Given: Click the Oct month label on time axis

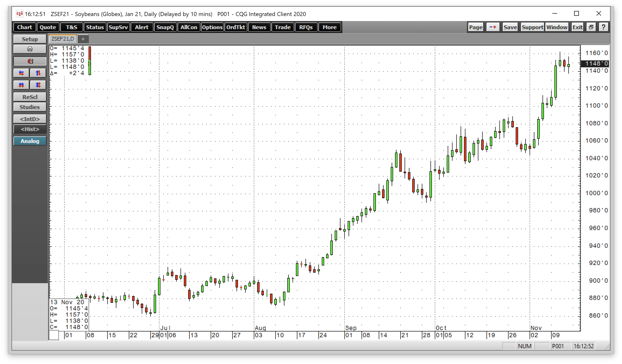Looking at the screenshot, I should tap(441, 328).
